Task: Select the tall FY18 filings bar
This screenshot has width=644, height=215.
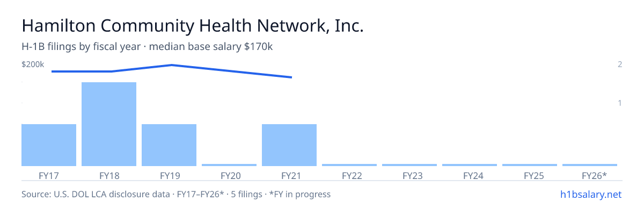Action: click(x=109, y=124)
